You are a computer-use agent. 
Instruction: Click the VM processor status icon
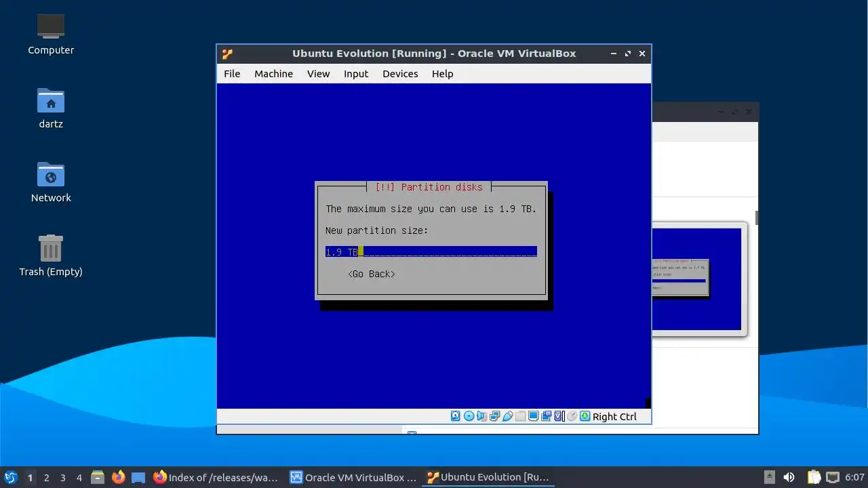[559, 416]
